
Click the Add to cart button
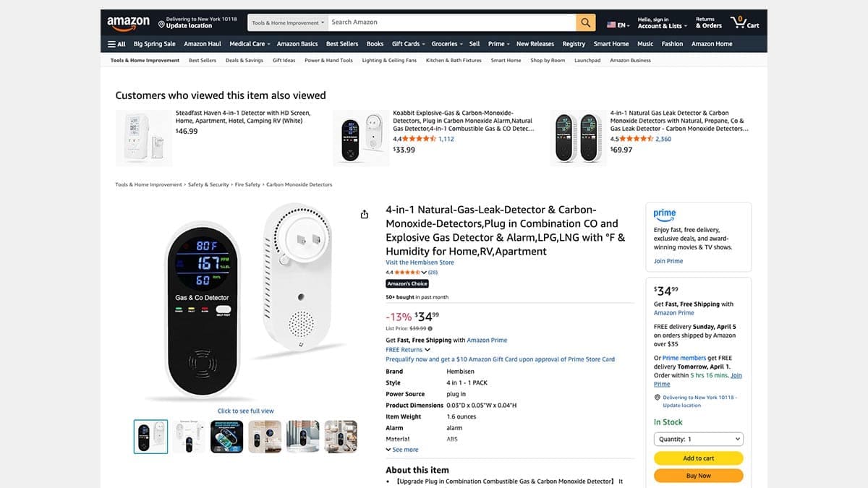click(x=698, y=458)
